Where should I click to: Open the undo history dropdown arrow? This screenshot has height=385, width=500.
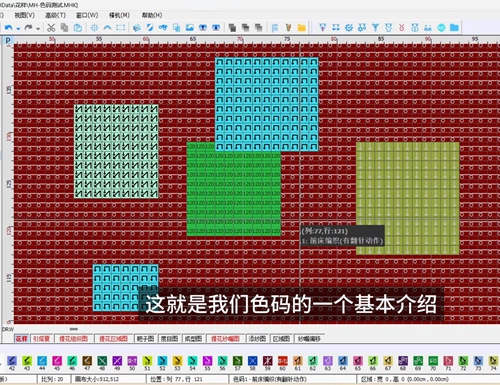(x=18, y=28)
